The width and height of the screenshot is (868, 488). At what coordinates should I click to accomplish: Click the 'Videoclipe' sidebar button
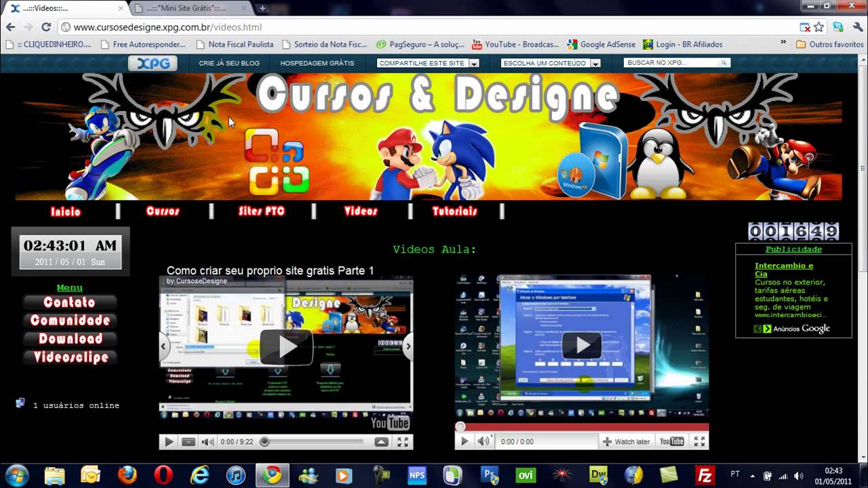pos(70,357)
